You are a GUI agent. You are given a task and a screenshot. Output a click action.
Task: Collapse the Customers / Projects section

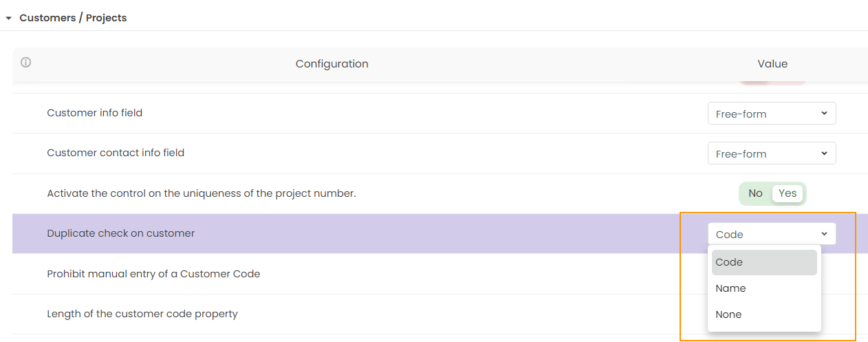(x=8, y=19)
